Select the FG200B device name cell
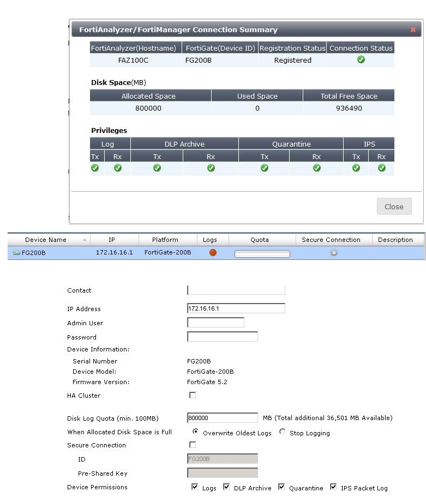The width and height of the screenshot is (426, 504). click(33, 253)
